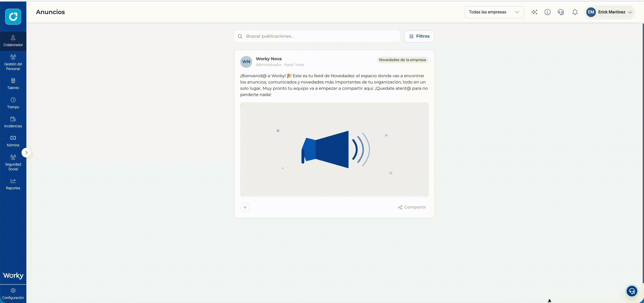Go to the Talento module
The width and height of the screenshot is (644, 303).
point(13,84)
